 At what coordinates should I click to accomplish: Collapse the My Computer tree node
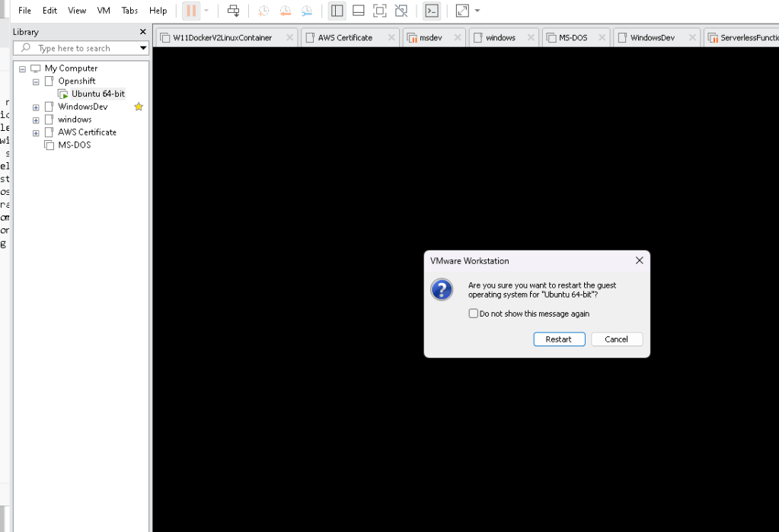coord(22,69)
